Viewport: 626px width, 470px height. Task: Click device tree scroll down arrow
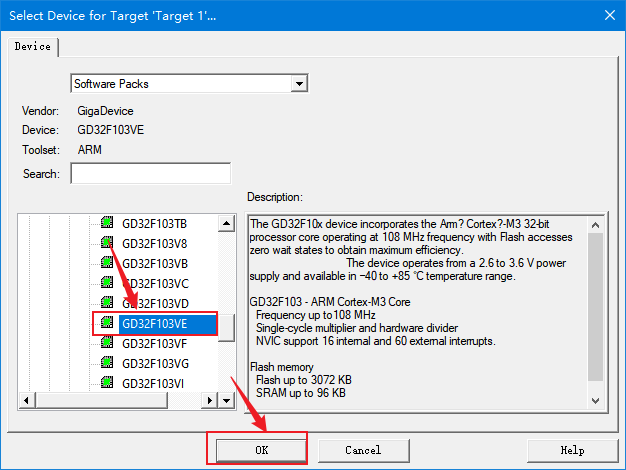tap(226, 401)
